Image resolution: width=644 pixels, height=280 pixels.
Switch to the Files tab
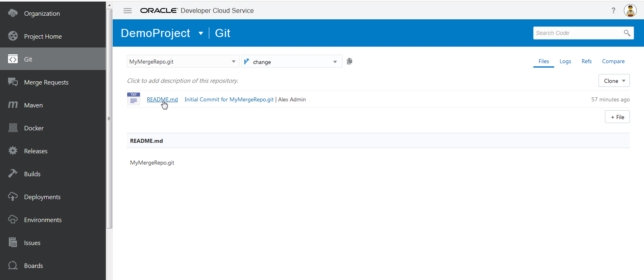click(x=544, y=61)
